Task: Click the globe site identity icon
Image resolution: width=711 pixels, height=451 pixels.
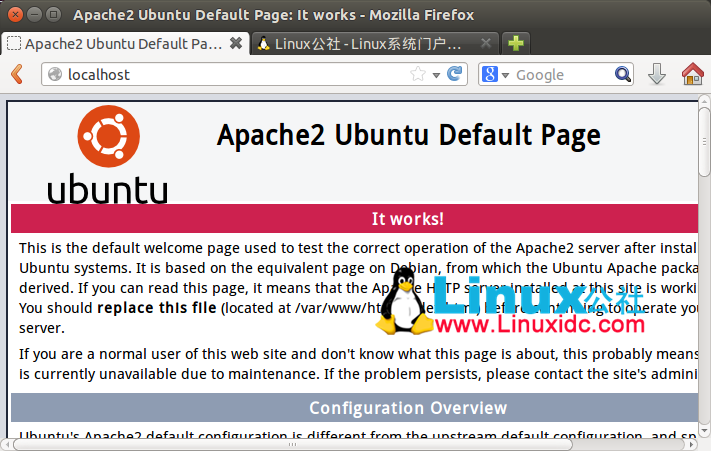Action: [x=55, y=74]
